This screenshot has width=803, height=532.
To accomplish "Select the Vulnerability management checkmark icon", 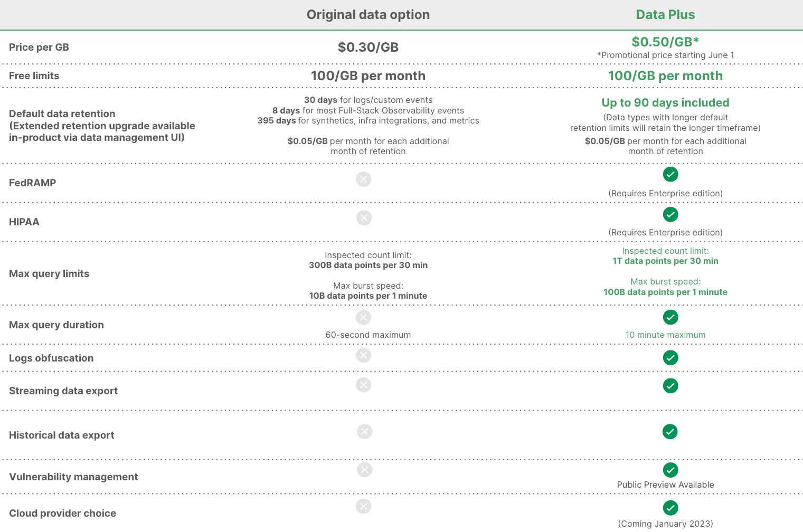I will tap(670, 470).
